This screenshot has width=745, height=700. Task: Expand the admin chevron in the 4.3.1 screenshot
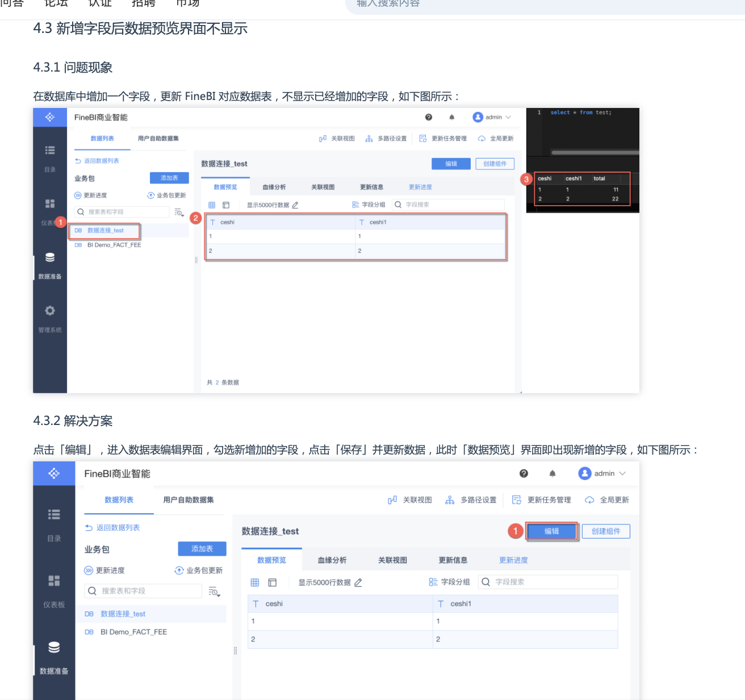pos(508,117)
